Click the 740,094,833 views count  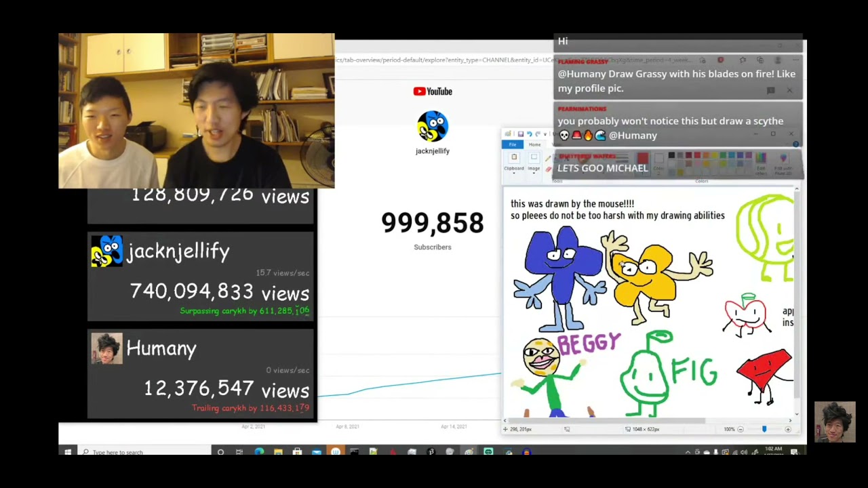tap(220, 292)
